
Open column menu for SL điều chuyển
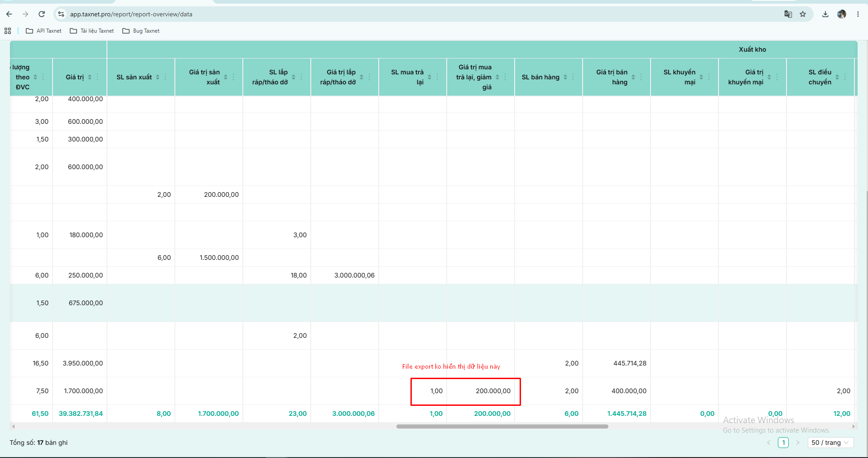845,77
